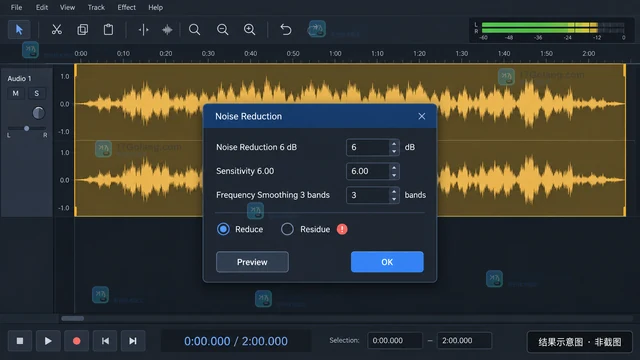Image resolution: width=640 pixels, height=360 pixels.
Task: Click the 0:30 mark on timeline ruler
Action: click(208, 53)
